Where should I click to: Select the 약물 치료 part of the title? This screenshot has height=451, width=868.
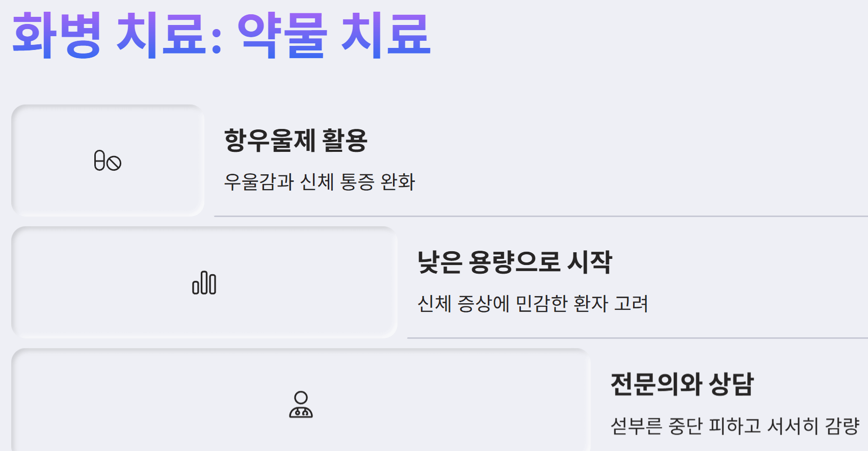pos(334,35)
